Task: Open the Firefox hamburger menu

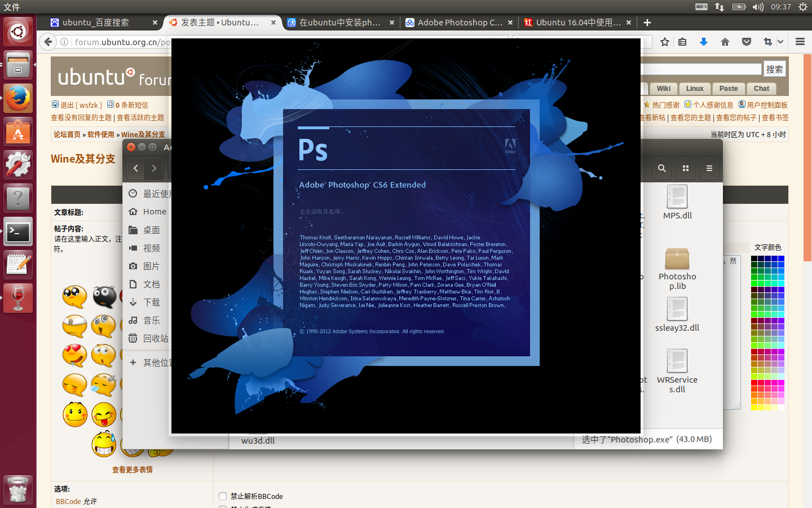Action: pos(800,42)
